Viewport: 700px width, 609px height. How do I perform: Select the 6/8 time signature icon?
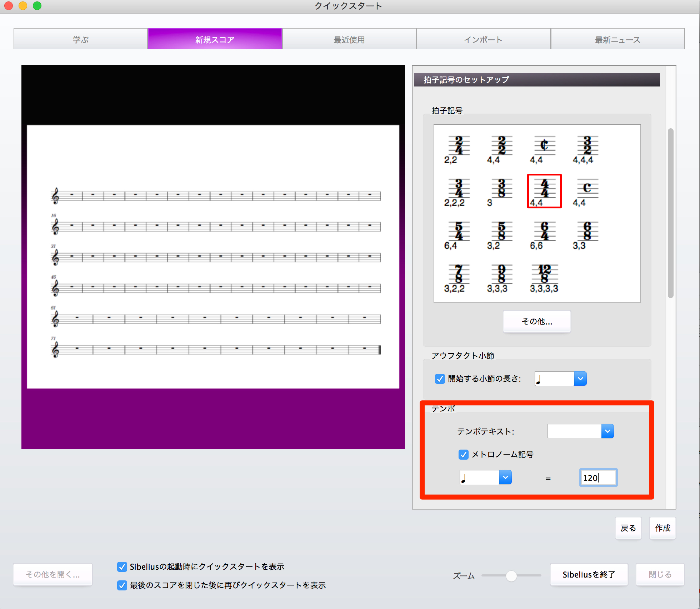pyautogui.click(x=586, y=235)
